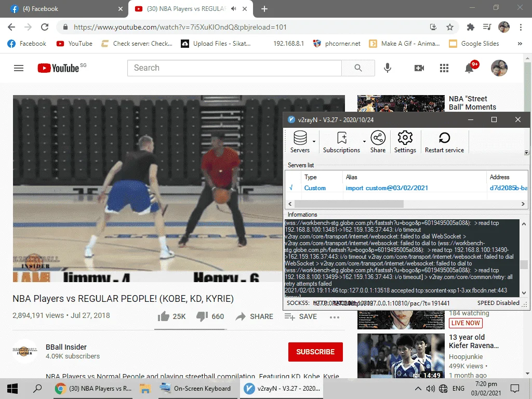Screen dimensions: 532x399
Task: Click the log panel scroll up arrow
Action: pos(524,224)
